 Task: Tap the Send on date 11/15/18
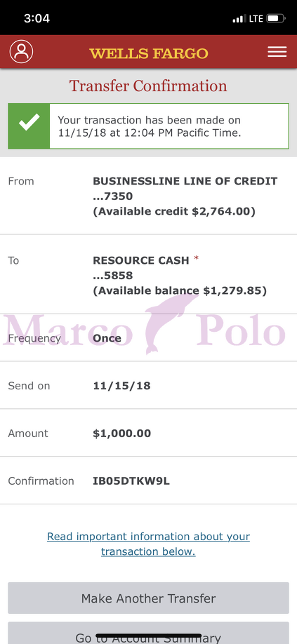pyautogui.click(x=121, y=386)
